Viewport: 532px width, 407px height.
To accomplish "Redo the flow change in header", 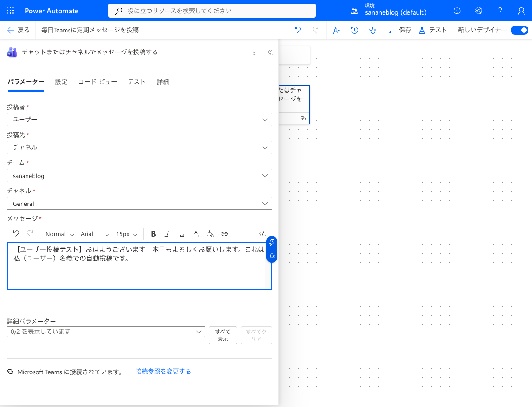I will 316,30.
